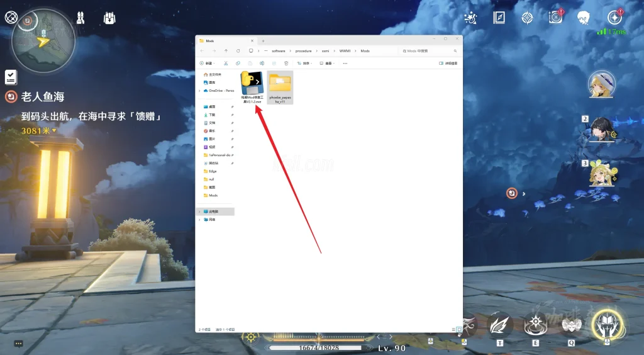The height and width of the screenshot is (355, 644).
Task: Click the Cut scissors icon in Explorer toolbar
Action: tap(226, 64)
